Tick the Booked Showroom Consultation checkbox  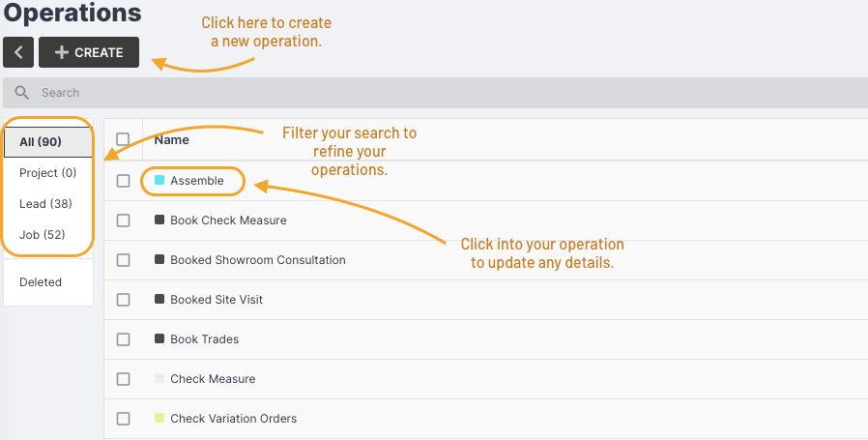[123, 260]
